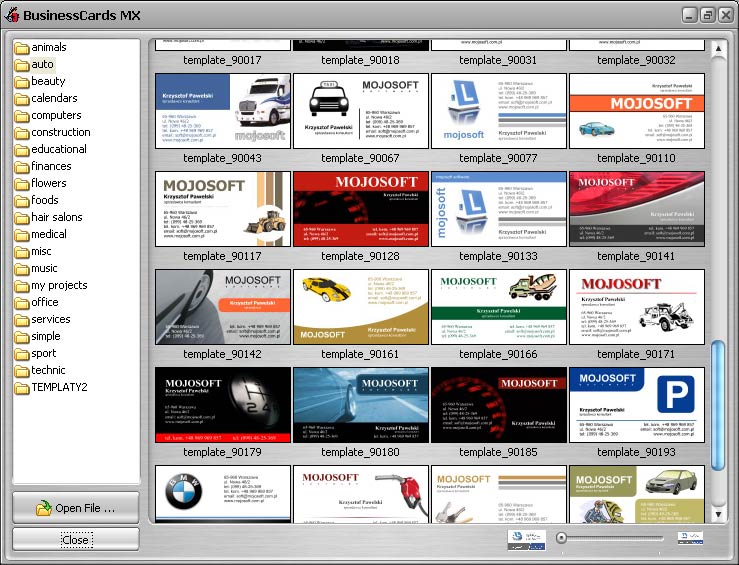Viewport: 739px width, 565px height.
Task: Select the truck card template_90043
Action: 223,111
